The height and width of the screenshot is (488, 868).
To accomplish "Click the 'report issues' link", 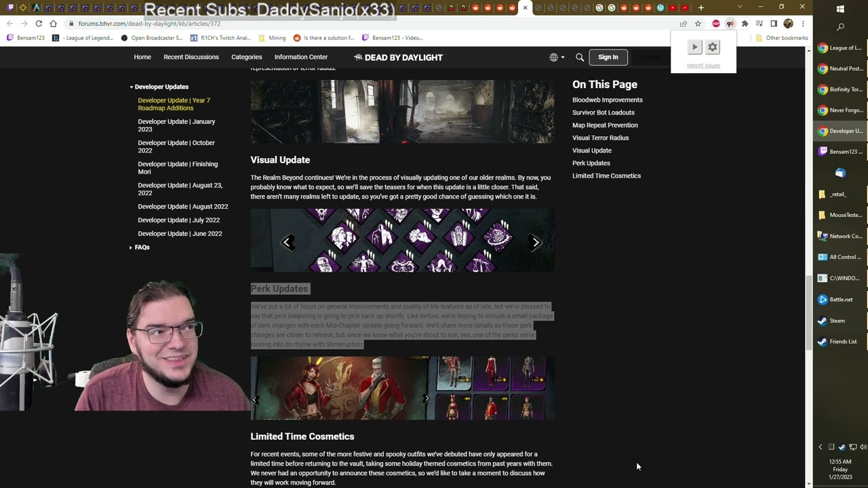I will coord(703,66).
